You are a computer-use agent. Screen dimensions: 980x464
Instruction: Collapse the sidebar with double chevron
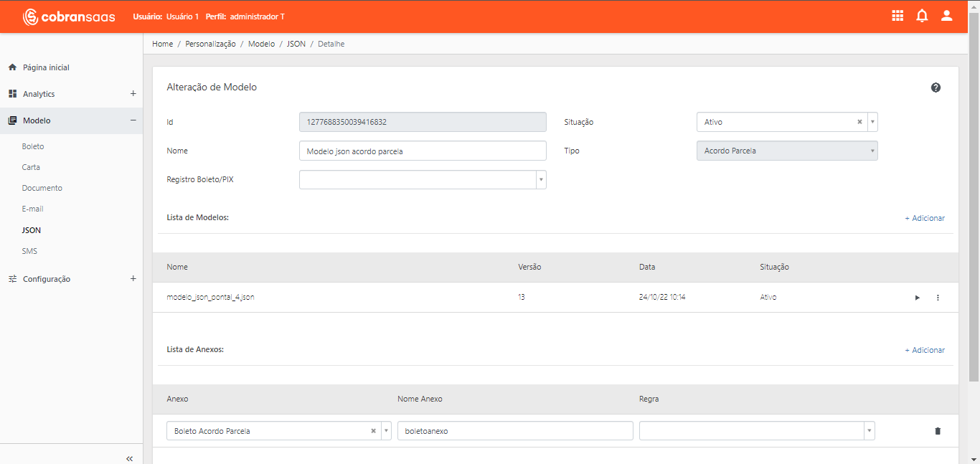click(x=129, y=458)
